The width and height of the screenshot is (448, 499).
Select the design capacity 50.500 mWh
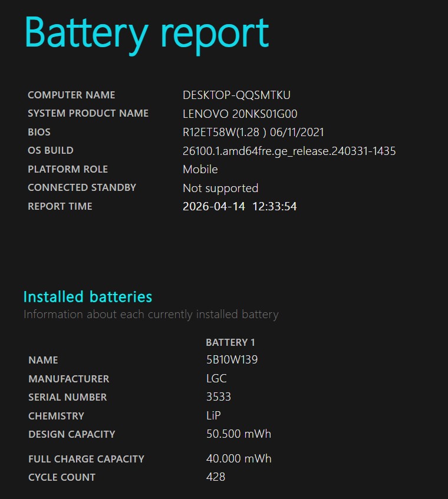point(238,434)
